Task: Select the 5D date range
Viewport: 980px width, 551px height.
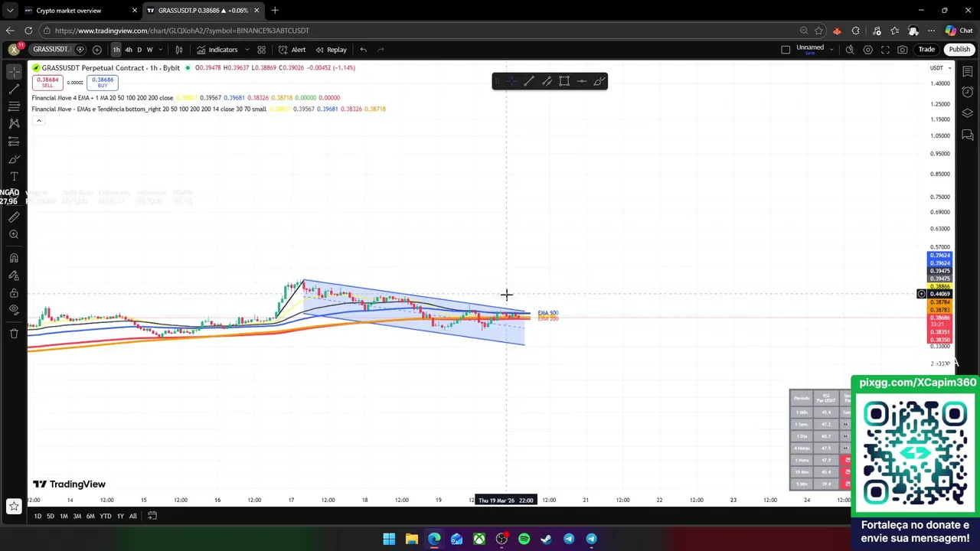Action: pyautogui.click(x=51, y=516)
